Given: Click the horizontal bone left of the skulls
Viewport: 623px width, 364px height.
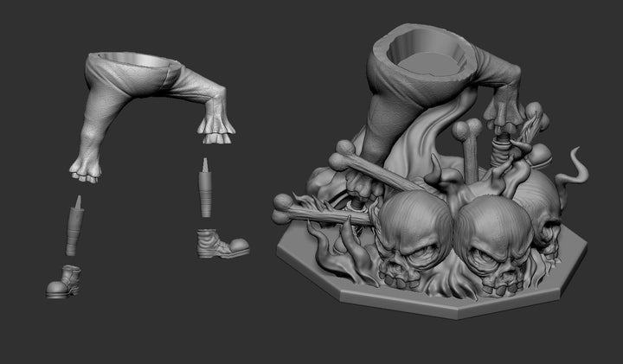Looking at the screenshot, I should (316, 212).
